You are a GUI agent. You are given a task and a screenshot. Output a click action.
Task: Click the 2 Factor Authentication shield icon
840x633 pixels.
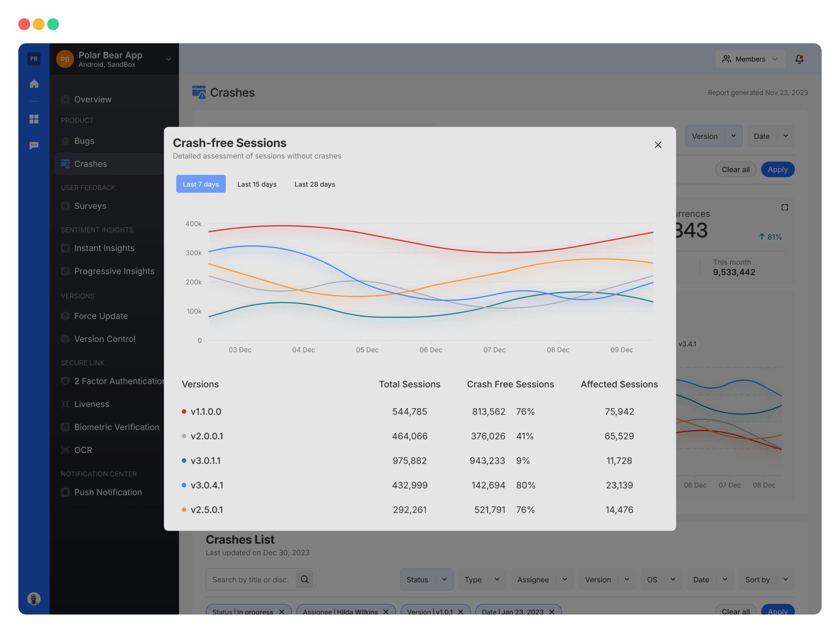(65, 381)
